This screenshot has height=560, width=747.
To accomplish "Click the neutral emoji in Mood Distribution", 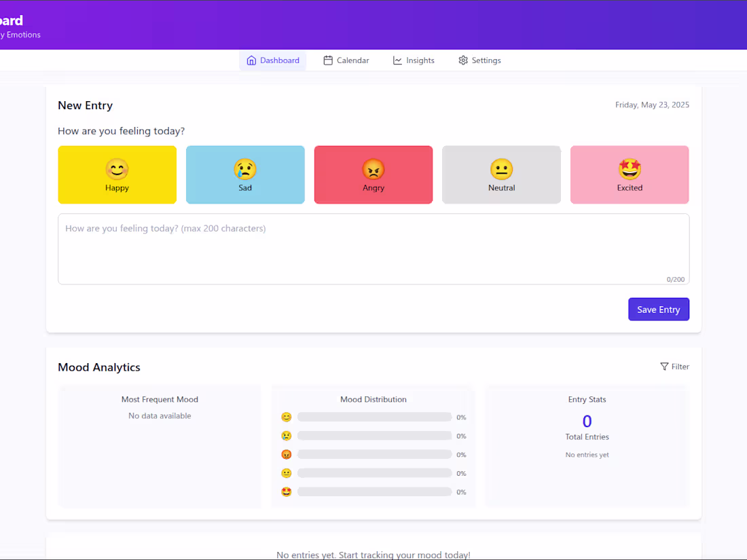I will [x=287, y=473].
